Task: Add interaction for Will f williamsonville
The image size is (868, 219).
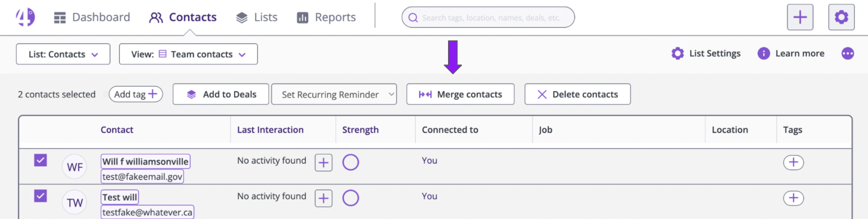Action: 323,162
